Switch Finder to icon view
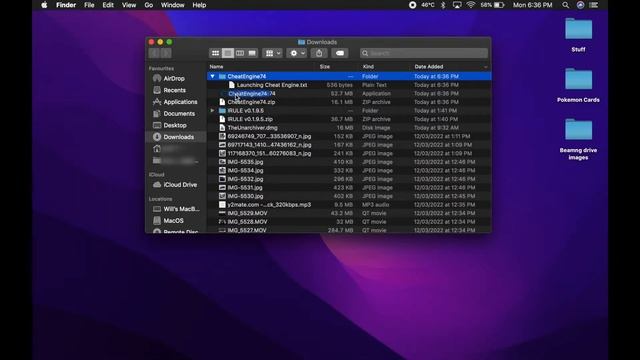Screen dimensions: 640x360 point(215,53)
